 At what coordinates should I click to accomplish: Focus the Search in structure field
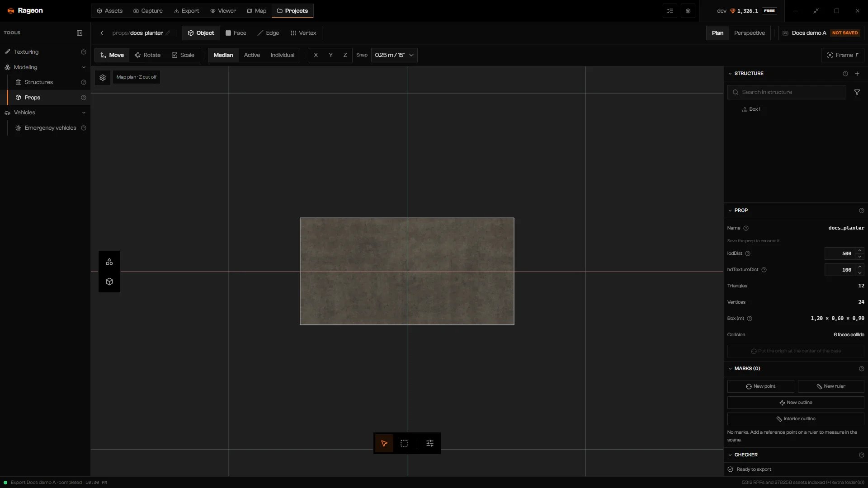click(x=787, y=92)
